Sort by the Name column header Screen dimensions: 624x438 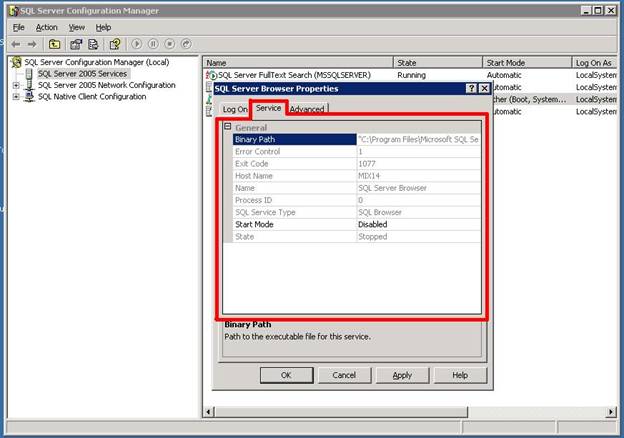[x=298, y=63]
